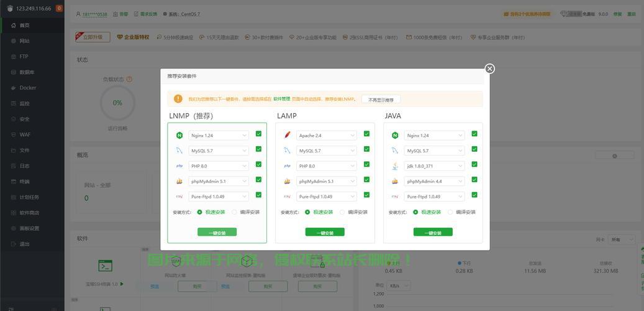Click the MySQL dolphin icon in LNMP column
The image size is (644, 311).
click(179, 151)
